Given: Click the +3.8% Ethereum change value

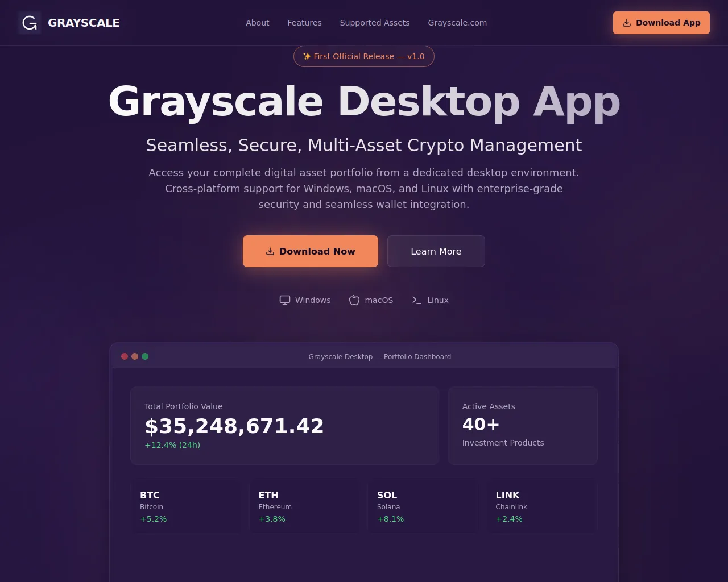Looking at the screenshot, I should click(272, 519).
